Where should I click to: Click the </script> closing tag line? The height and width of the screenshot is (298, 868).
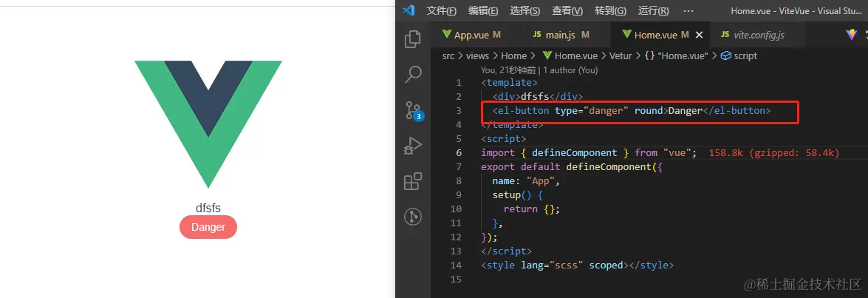click(507, 251)
